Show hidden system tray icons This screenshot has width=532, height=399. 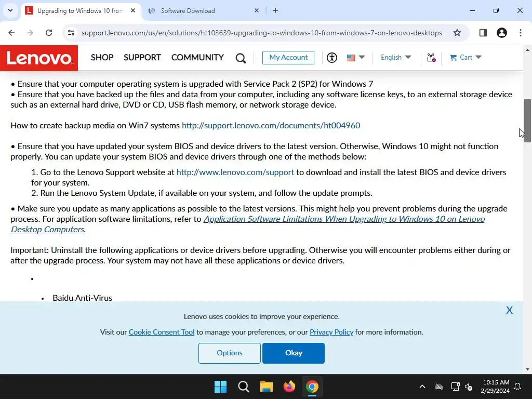[422, 387]
